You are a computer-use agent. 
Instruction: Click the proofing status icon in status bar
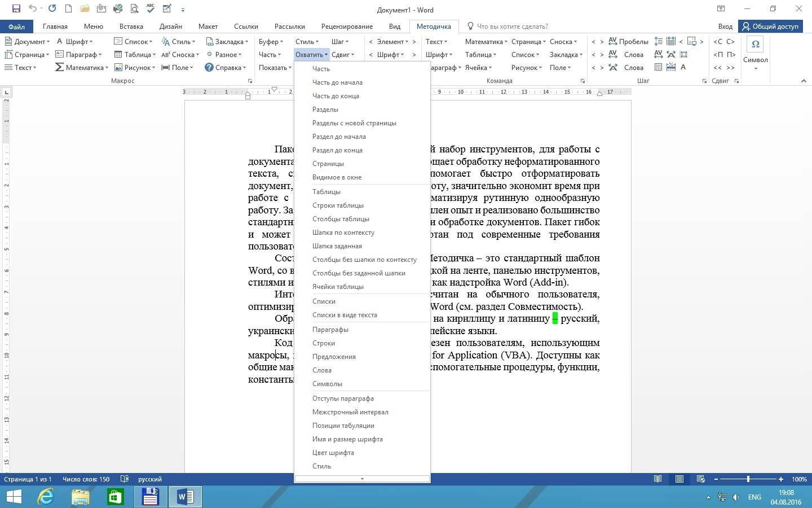125,479
